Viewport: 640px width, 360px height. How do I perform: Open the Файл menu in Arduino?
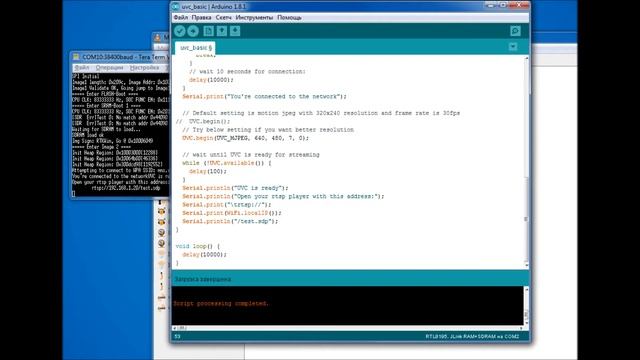(180, 18)
